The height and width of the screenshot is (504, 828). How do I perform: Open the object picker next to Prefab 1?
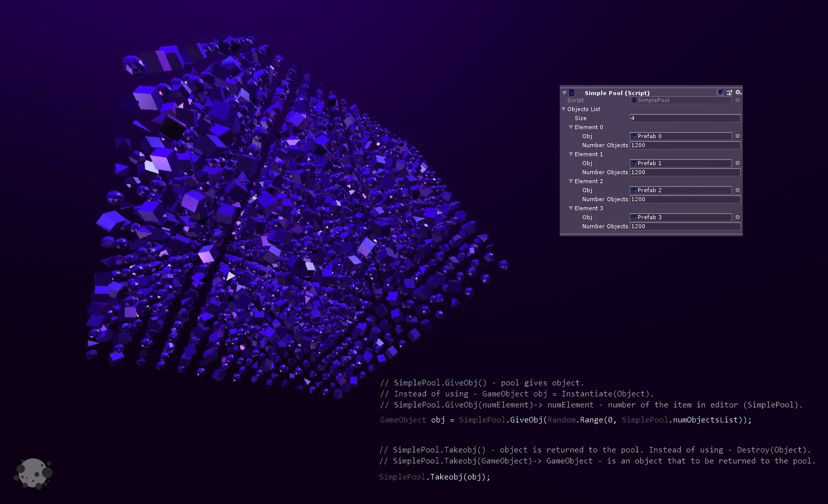click(x=738, y=163)
